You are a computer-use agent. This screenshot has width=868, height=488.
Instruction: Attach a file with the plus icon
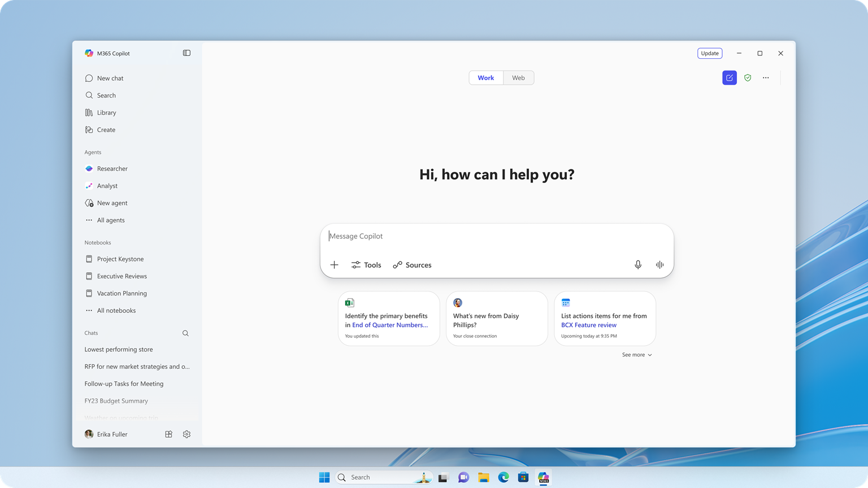[334, 264]
